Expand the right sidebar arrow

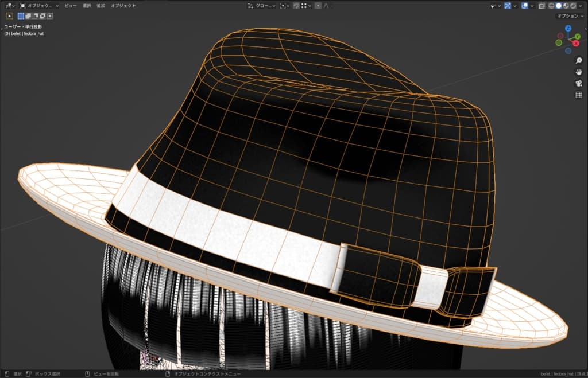[x=586, y=29]
